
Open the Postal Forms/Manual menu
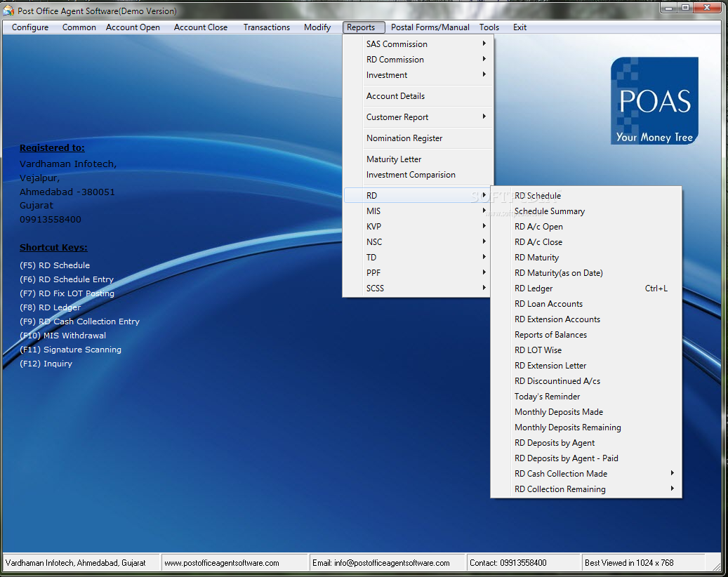(x=430, y=27)
